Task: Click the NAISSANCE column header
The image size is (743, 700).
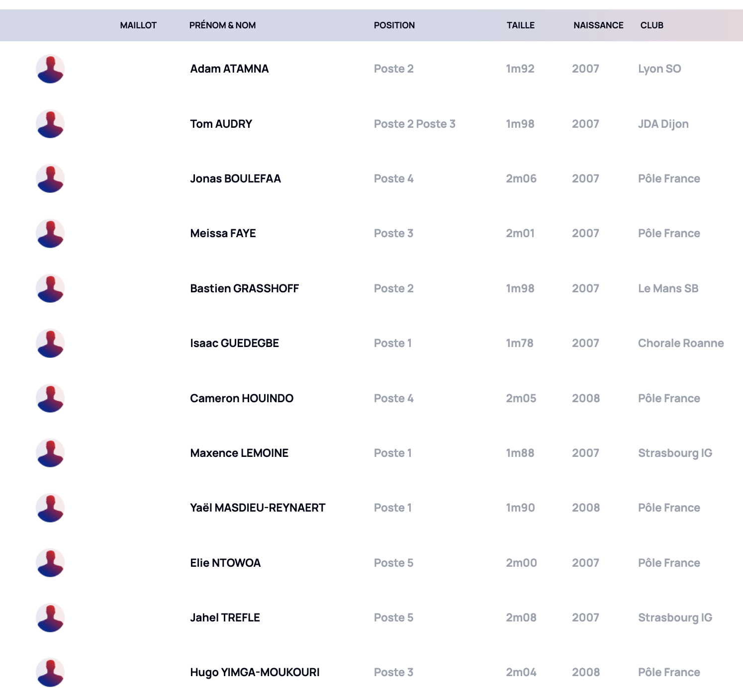Action: [598, 25]
